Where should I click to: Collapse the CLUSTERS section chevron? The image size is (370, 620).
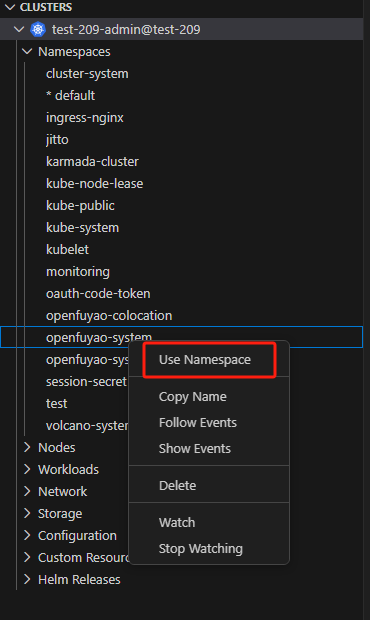click(10, 7)
